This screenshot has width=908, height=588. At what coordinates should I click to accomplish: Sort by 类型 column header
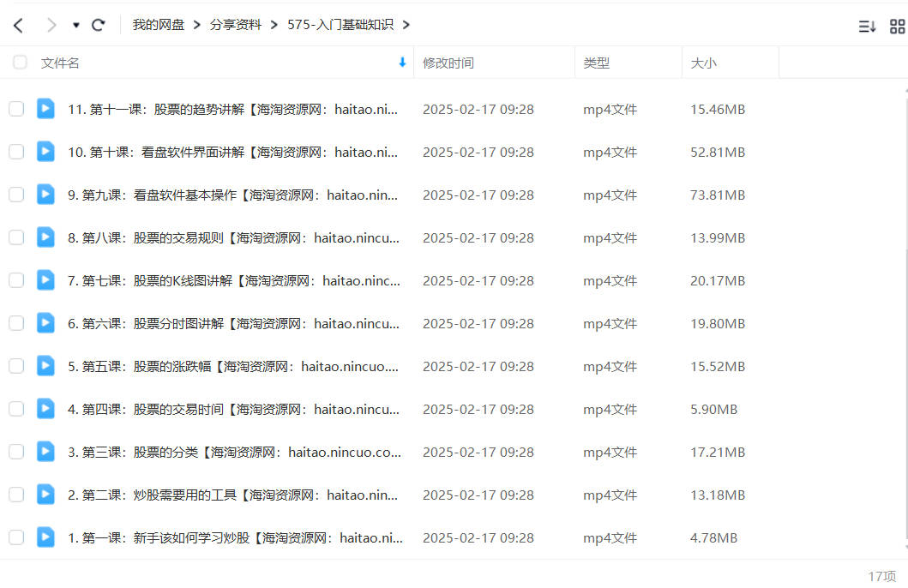(597, 63)
